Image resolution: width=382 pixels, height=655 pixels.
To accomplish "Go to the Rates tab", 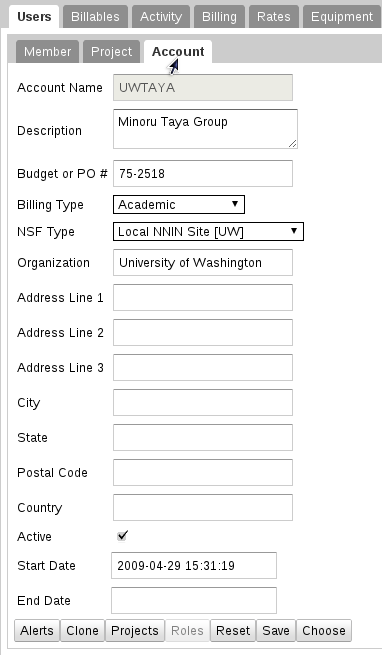I will pyautogui.click(x=274, y=17).
